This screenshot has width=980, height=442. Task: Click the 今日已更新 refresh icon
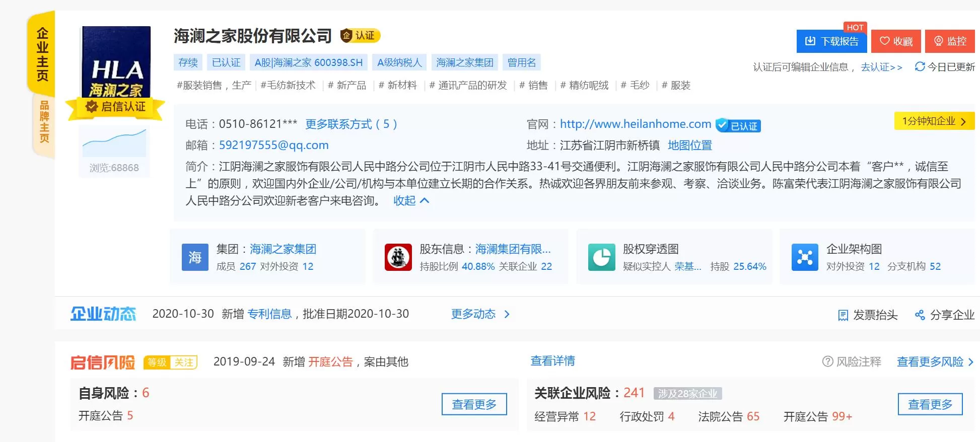click(x=920, y=66)
